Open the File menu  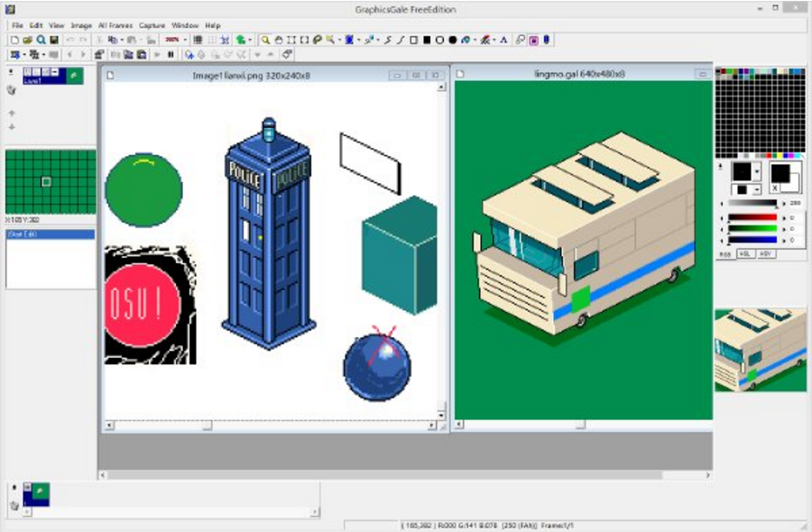click(x=17, y=25)
